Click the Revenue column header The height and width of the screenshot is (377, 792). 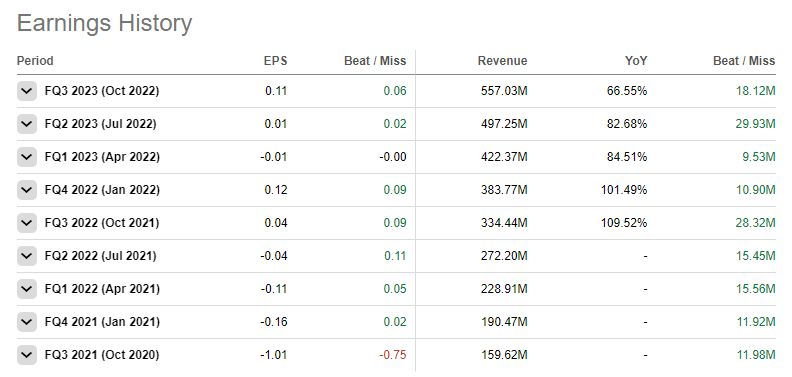pos(502,61)
